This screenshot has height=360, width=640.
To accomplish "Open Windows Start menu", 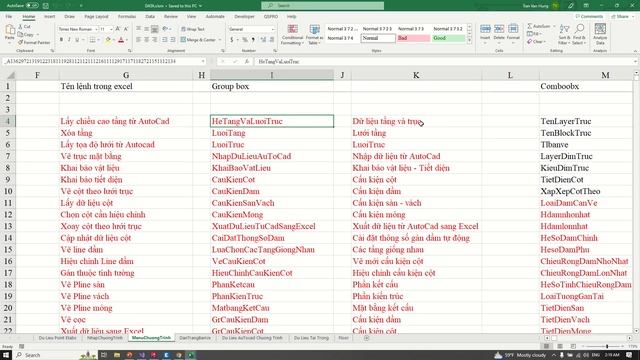I will (6, 355).
